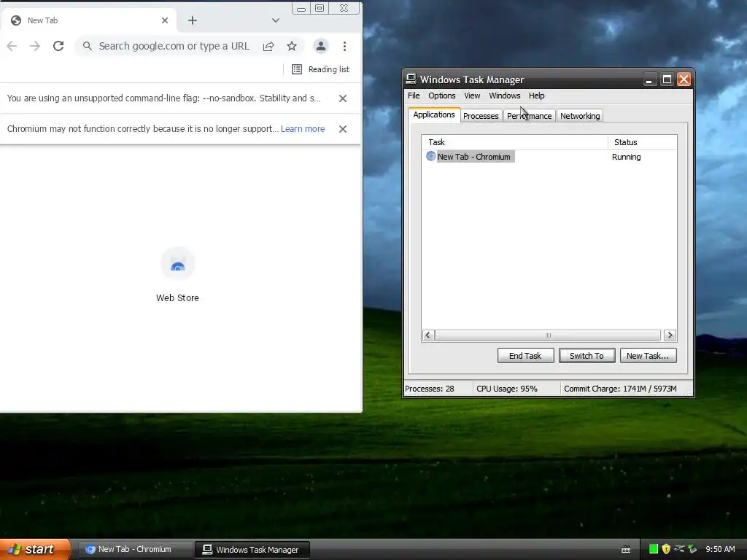Viewport: 747px width, 560px height.
Task: Click the search magnifier icon in the address bar
Action: pos(88,46)
